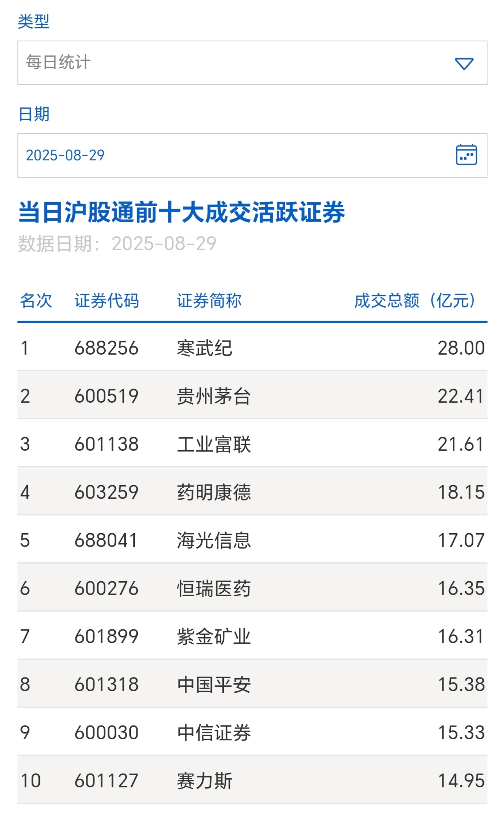Viewport: 504px width, 813px height.
Task: Select the 紫金矿业 security name
Action: (x=214, y=637)
